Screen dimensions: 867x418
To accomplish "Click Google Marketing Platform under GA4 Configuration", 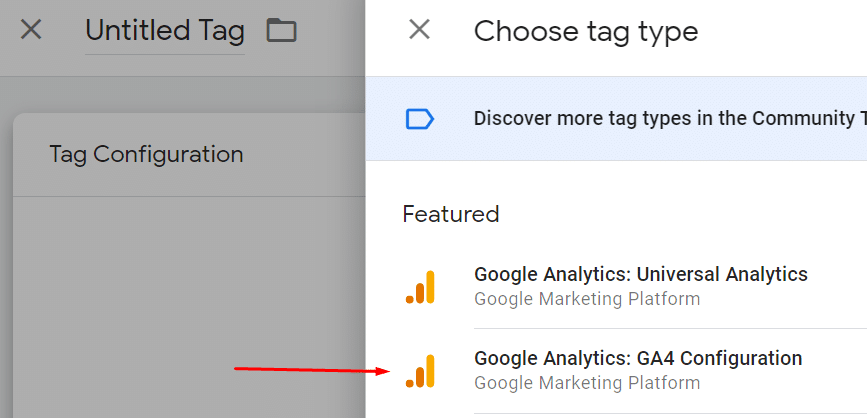I will 587,383.
